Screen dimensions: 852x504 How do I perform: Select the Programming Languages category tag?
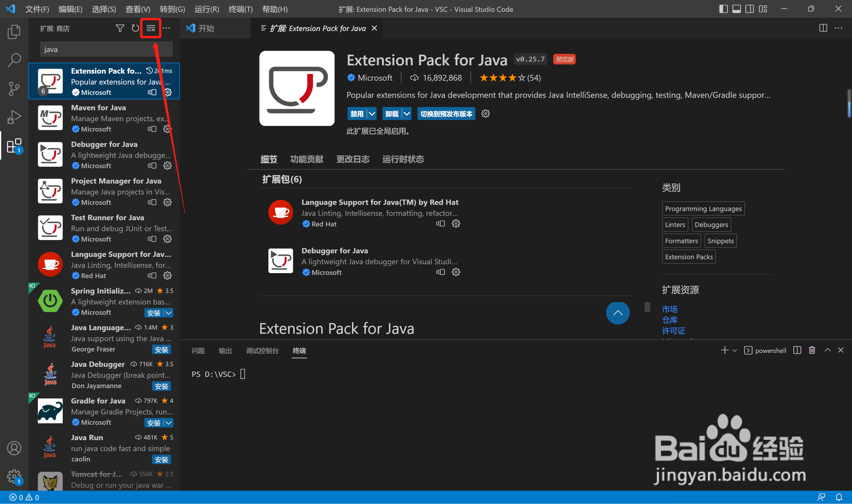click(x=703, y=208)
